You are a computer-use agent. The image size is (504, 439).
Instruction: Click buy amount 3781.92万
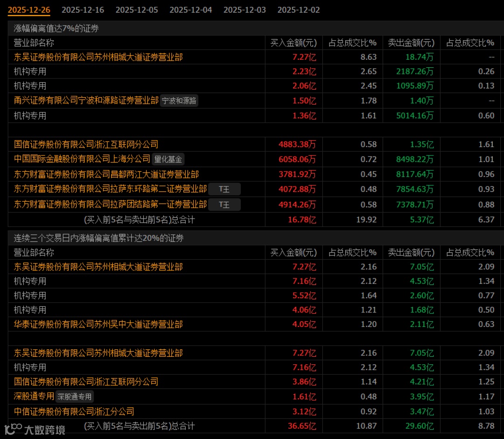pos(297,174)
